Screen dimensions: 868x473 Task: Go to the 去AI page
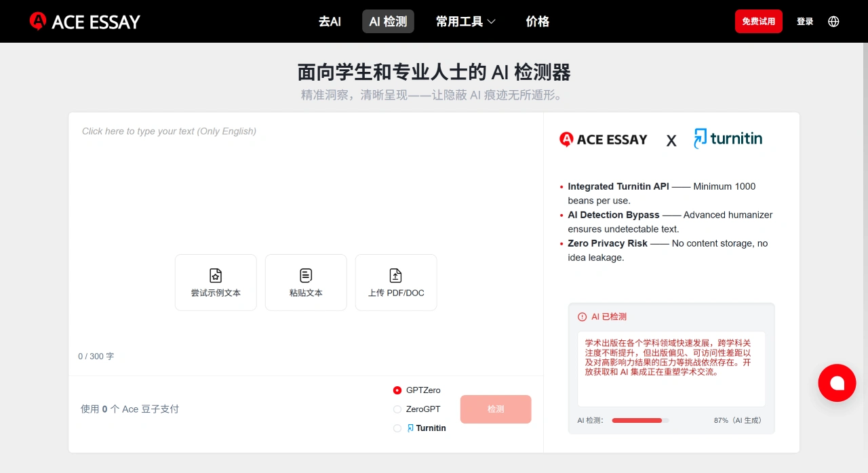330,22
